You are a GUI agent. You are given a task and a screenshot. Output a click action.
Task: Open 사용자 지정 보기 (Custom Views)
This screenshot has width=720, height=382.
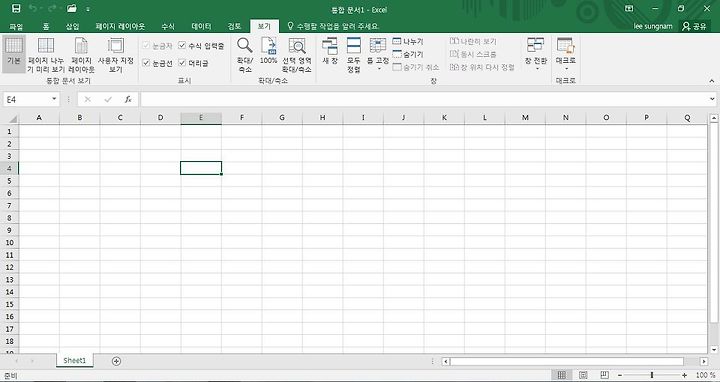coord(116,55)
